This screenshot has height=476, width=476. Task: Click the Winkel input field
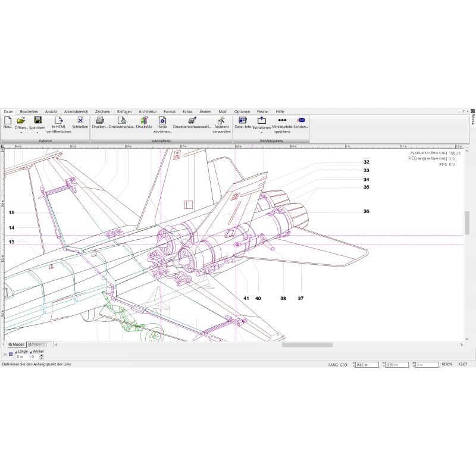pos(35,356)
